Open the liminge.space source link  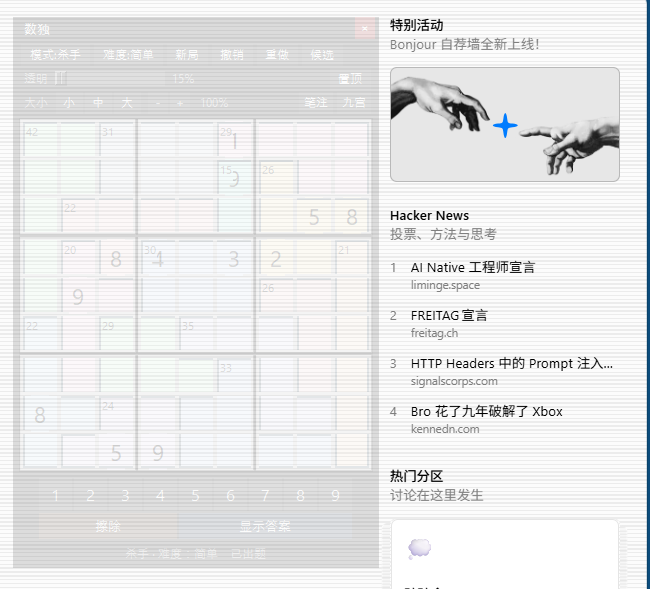pyautogui.click(x=445, y=285)
